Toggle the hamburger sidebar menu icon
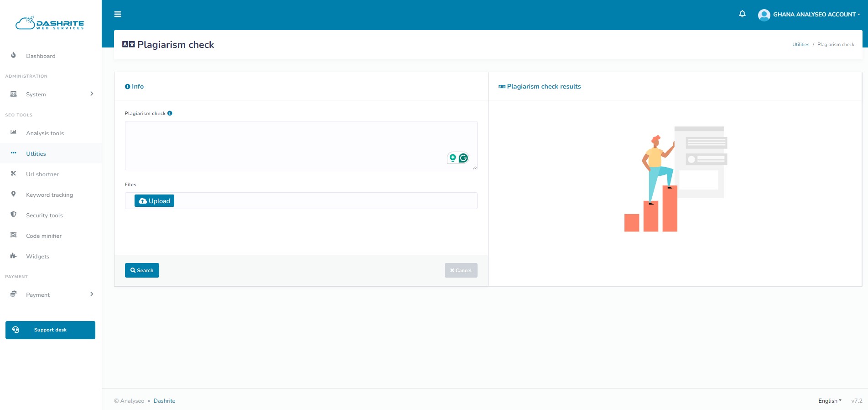This screenshot has height=410, width=868. point(118,14)
